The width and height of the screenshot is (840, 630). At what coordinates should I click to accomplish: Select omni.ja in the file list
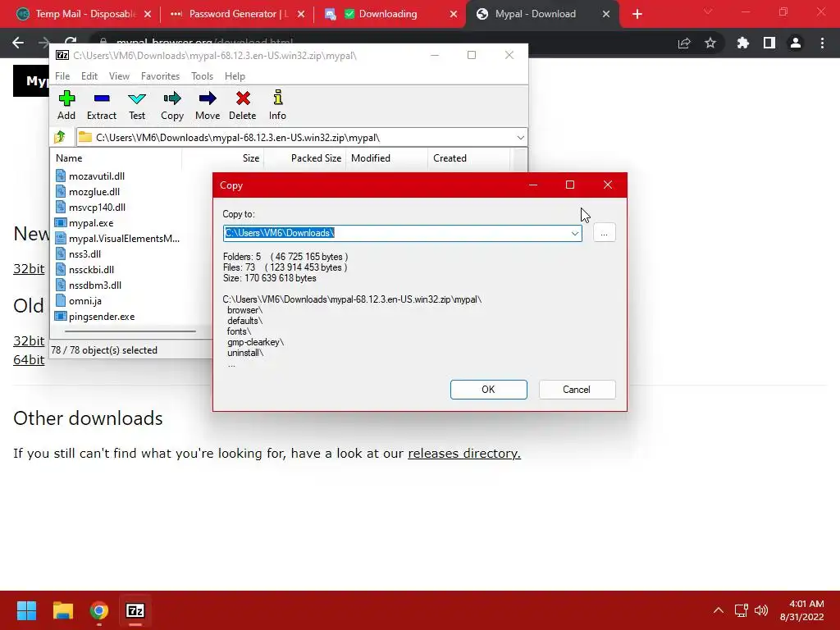coord(85,300)
